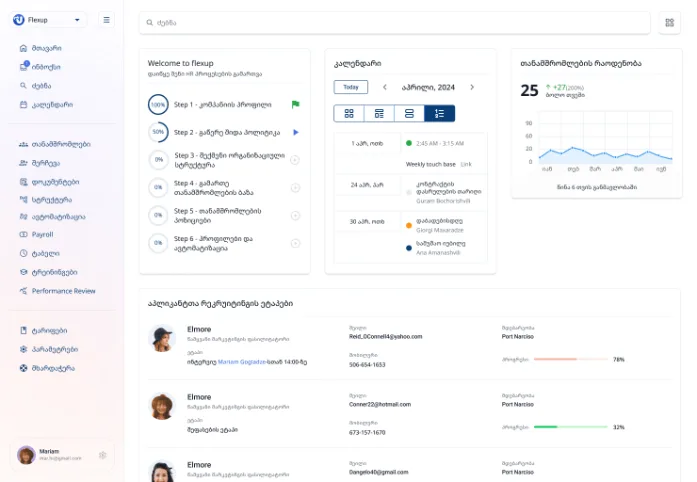Click the 100% progress ring of Step 1
The height and width of the screenshot is (482, 697).
pos(158,104)
